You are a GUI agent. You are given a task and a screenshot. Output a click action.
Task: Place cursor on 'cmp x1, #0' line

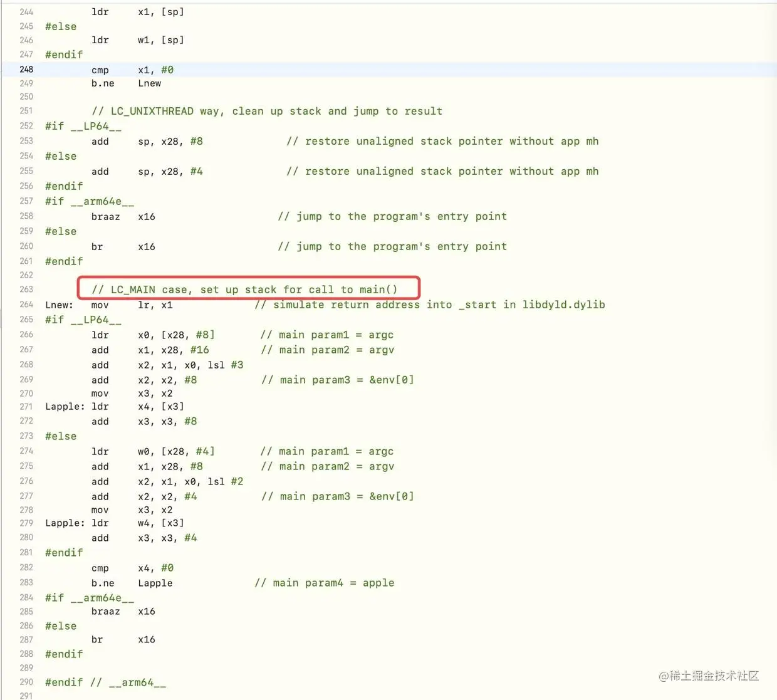(x=132, y=70)
